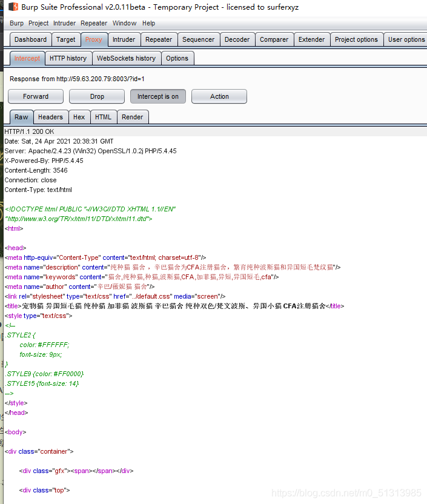Click the meta name author line

coord(79,287)
